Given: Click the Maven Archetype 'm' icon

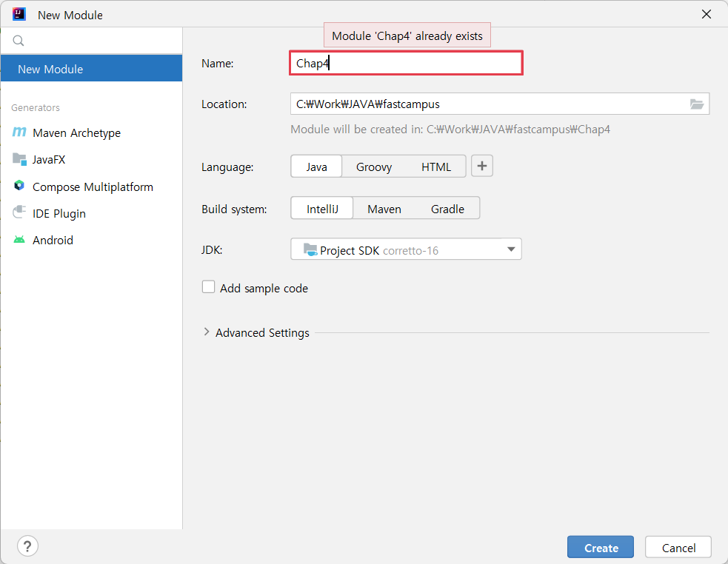Looking at the screenshot, I should (x=19, y=132).
